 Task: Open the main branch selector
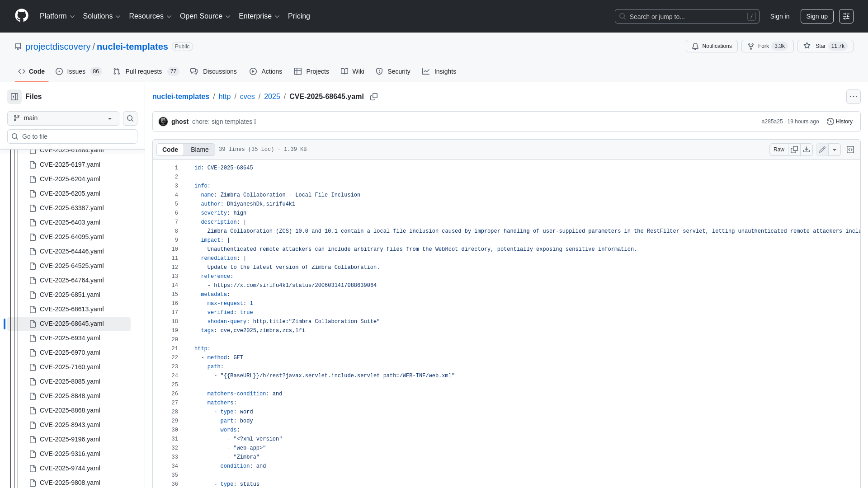coord(62,118)
